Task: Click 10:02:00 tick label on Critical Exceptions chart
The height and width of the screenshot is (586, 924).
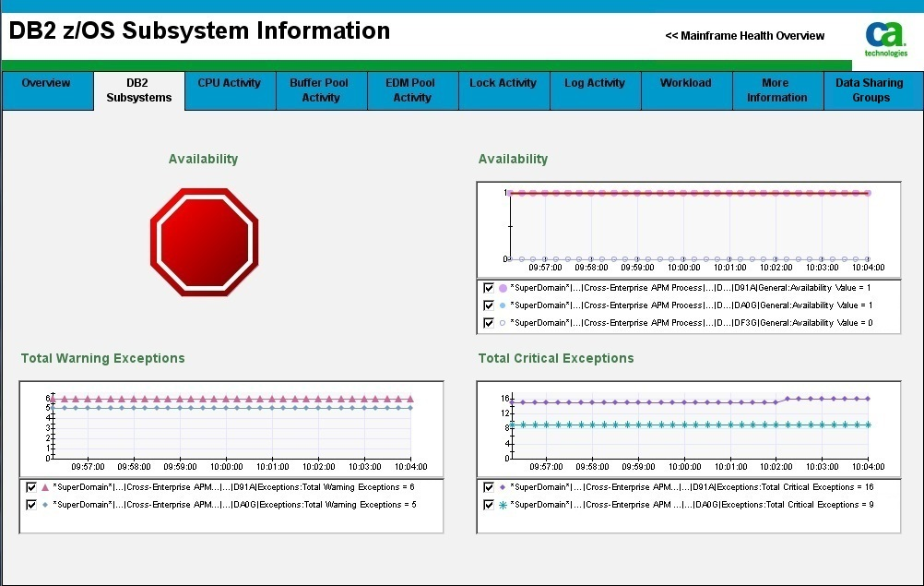Action: 776,467
